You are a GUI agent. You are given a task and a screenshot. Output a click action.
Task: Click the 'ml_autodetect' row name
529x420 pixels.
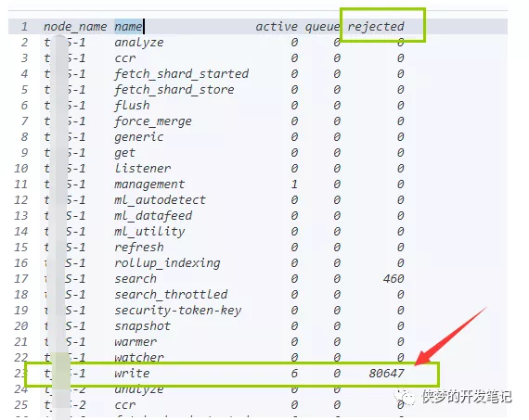(x=160, y=200)
